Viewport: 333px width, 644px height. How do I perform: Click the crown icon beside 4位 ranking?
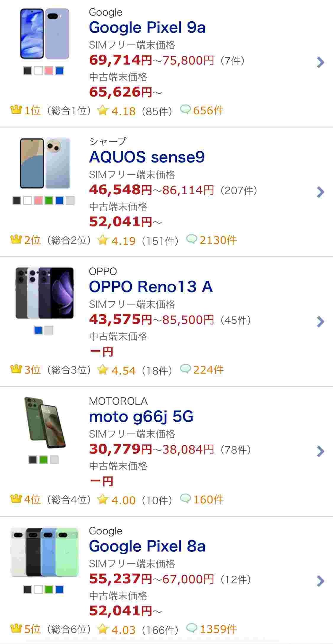point(16,499)
